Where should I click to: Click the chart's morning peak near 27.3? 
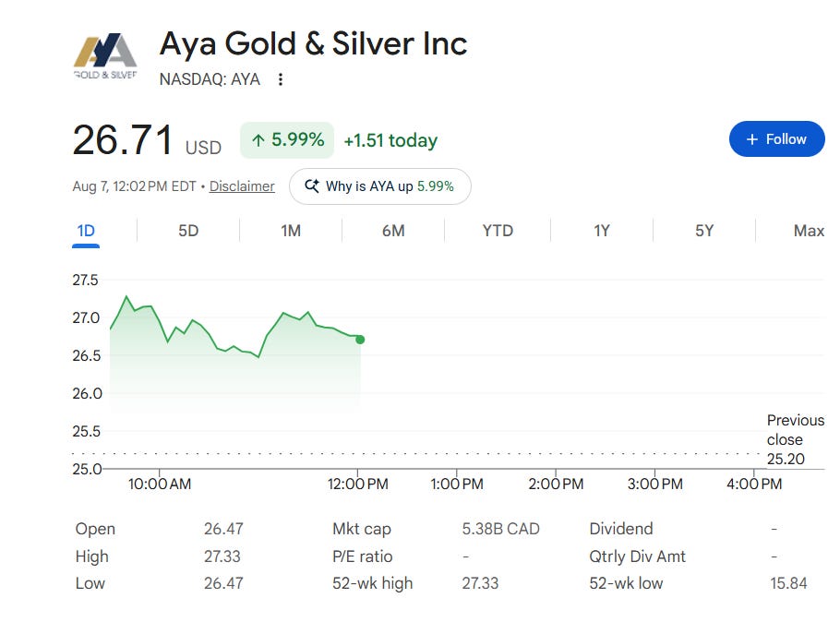(126, 296)
